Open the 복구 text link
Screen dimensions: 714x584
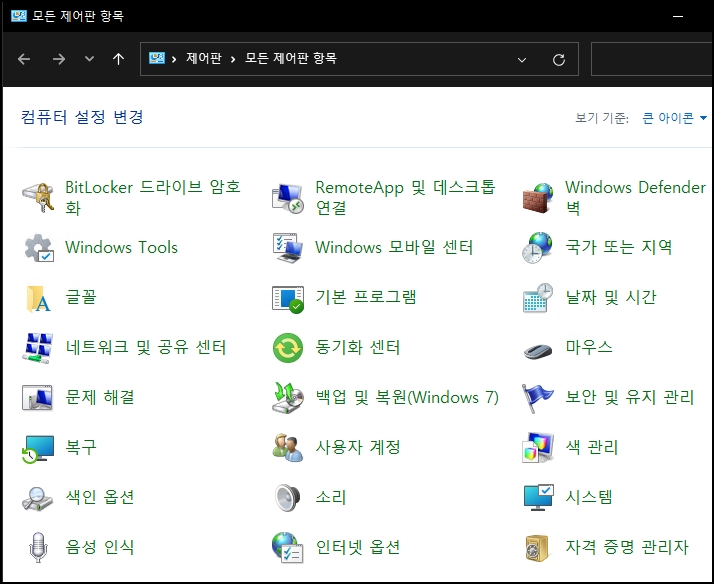tap(81, 447)
